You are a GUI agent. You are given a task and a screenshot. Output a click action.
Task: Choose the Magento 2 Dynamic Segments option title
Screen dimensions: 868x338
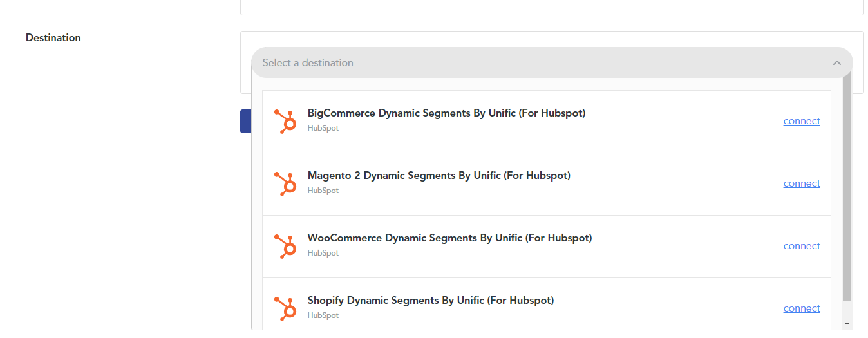pyautogui.click(x=439, y=176)
